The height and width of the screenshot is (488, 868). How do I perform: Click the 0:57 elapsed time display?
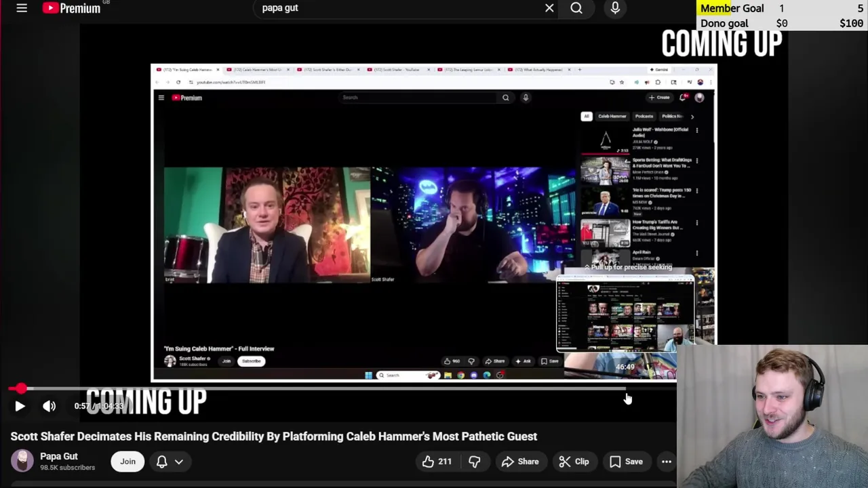81,406
